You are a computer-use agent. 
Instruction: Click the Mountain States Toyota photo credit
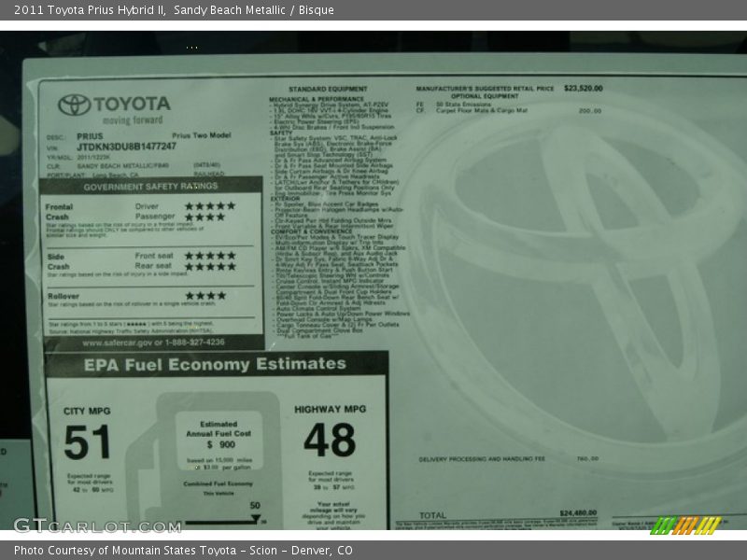[x=183, y=551]
